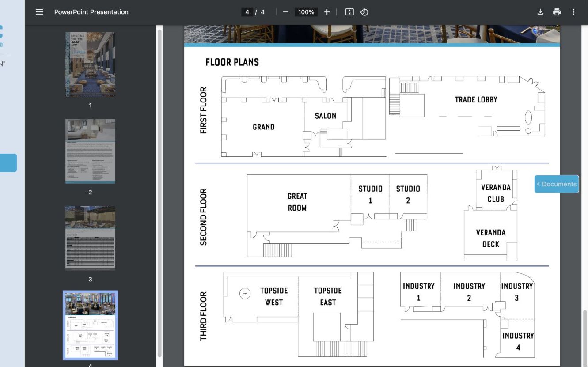
Task: Click the thumbnail sidebar scrollbar
Action: pyautogui.click(x=159, y=192)
